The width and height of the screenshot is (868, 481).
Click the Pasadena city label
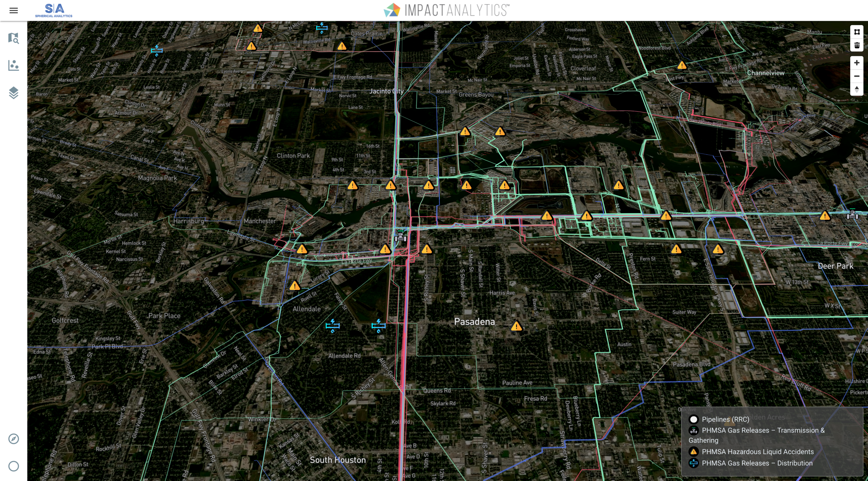[x=474, y=322]
